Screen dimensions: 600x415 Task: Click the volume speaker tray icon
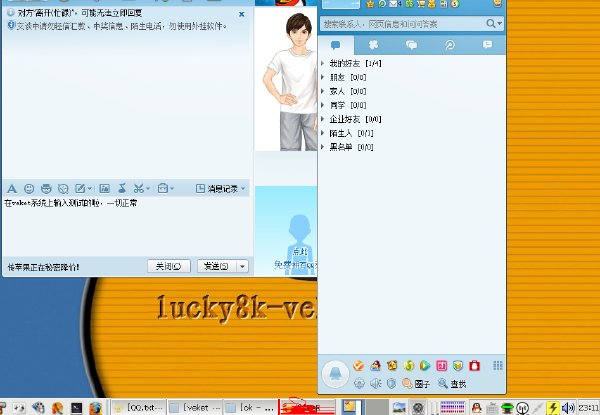click(x=567, y=408)
